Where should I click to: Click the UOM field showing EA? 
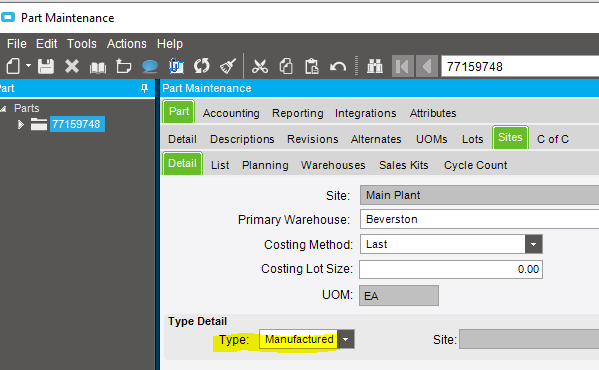399,296
